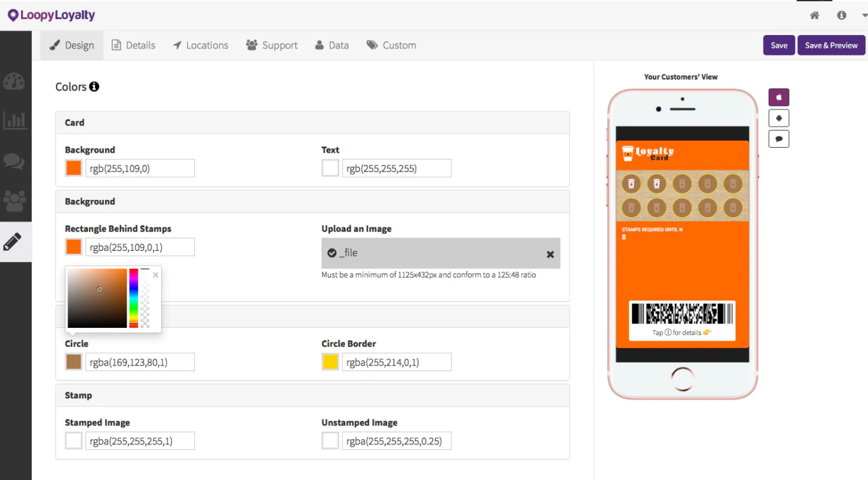Open the customers group sidebar icon
The width and height of the screenshot is (868, 480).
tap(14, 201)
